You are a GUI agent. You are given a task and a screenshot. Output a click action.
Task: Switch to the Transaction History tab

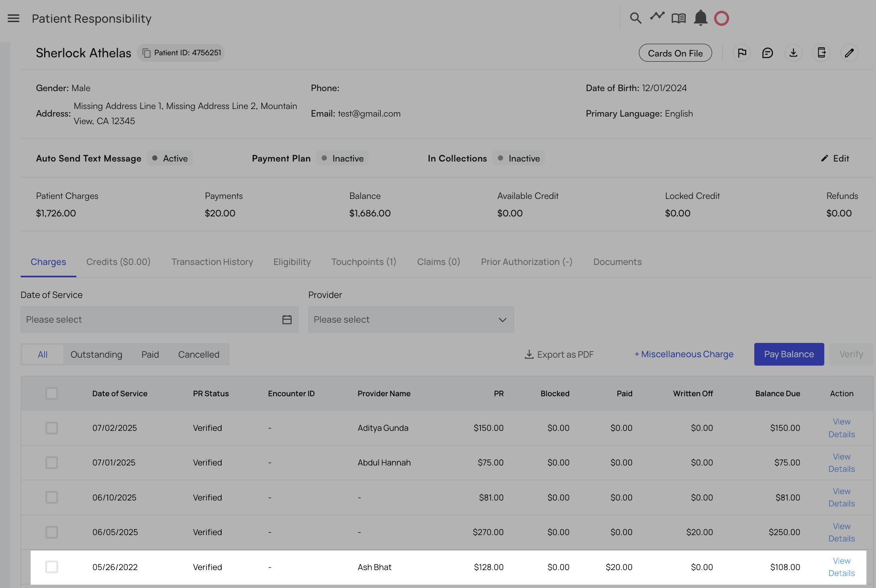[212, 262]
